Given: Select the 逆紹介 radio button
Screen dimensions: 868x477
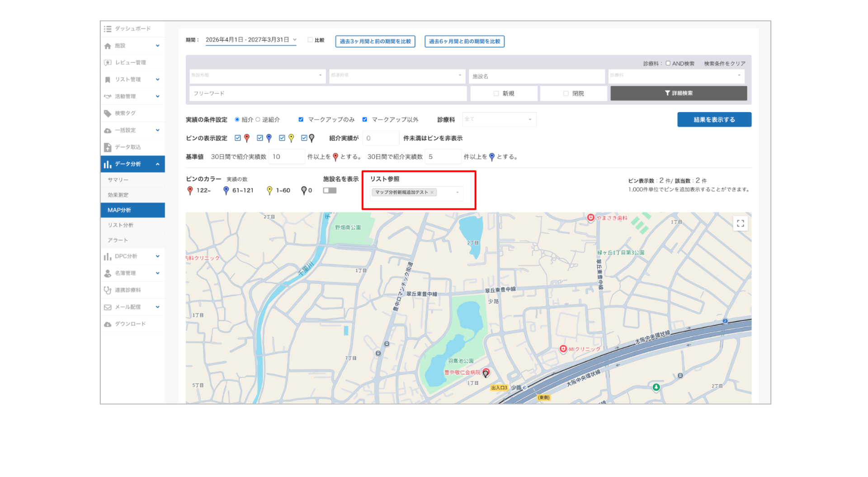Looking at the screenshot, I should click(258, 120).
